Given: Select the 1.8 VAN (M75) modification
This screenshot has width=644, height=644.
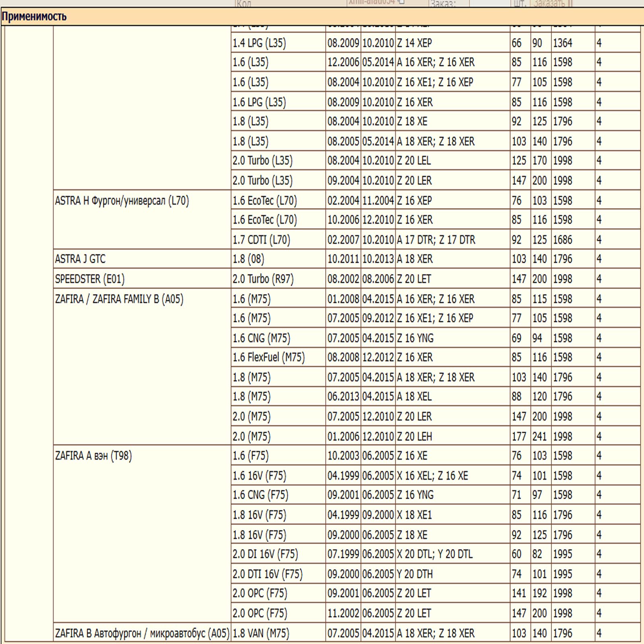Looking at the screenshot, I should point(261,633).
